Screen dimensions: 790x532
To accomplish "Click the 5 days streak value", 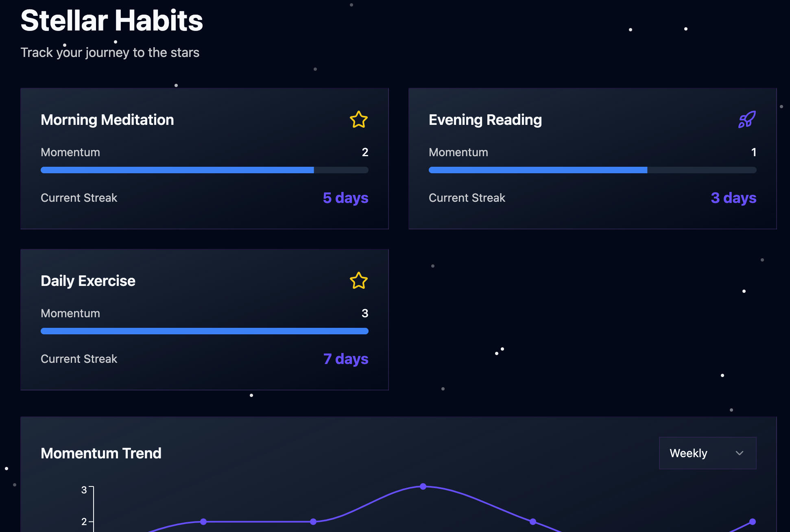I will point(345,198).
